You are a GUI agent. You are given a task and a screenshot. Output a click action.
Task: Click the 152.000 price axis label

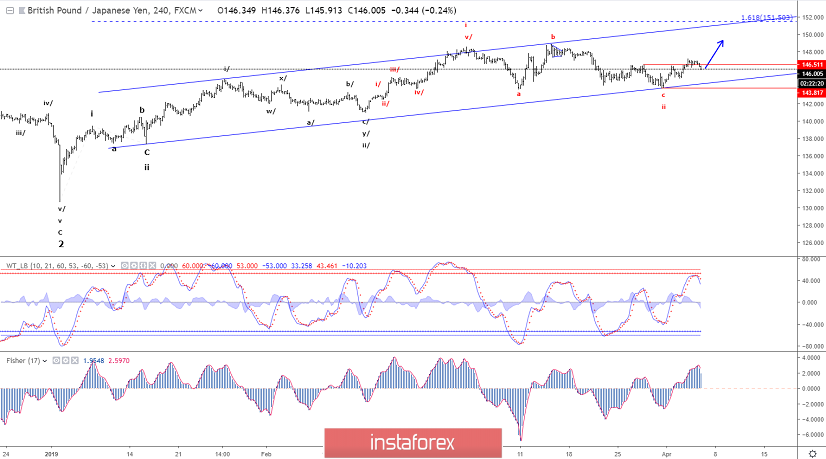[813, 17]
